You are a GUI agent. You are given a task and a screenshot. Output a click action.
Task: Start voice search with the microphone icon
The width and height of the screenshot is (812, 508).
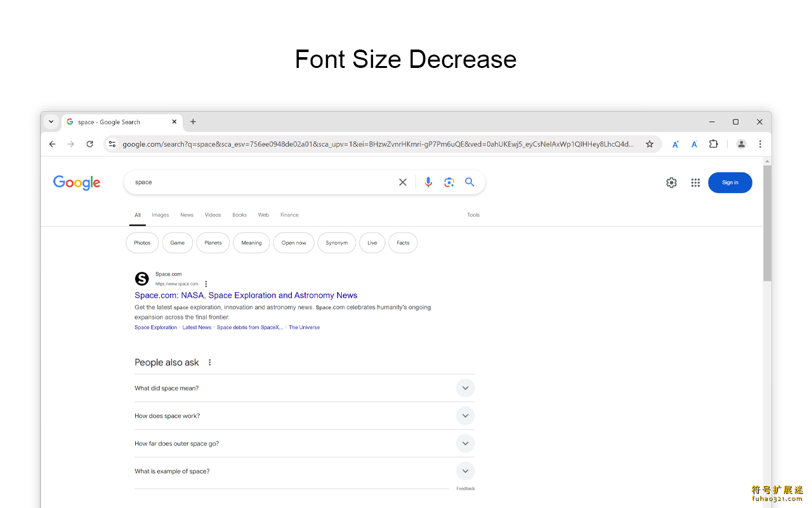coord(428,182)
